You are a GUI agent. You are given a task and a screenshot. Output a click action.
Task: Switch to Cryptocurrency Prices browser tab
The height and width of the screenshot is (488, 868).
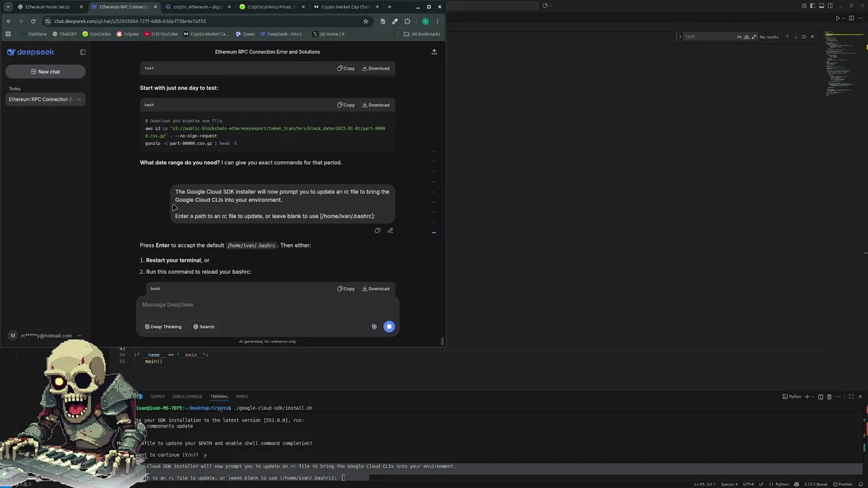pyautogui.click(x=271, y=7)
